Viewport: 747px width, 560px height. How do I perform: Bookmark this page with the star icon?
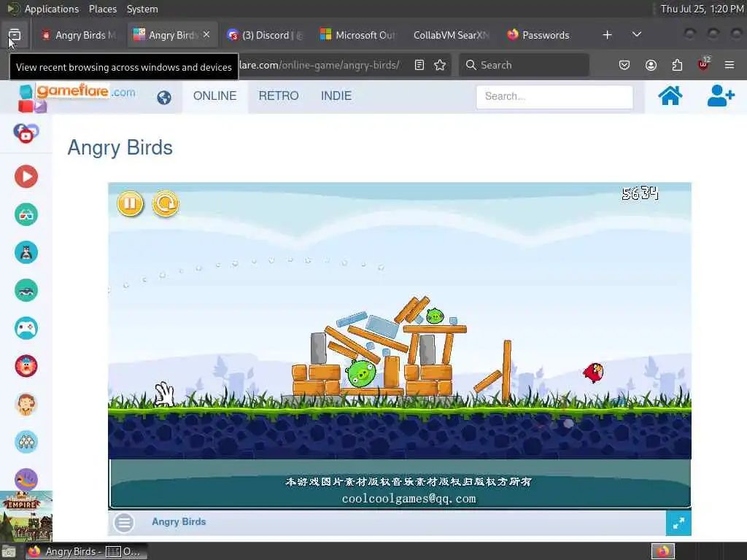(440, 65)
